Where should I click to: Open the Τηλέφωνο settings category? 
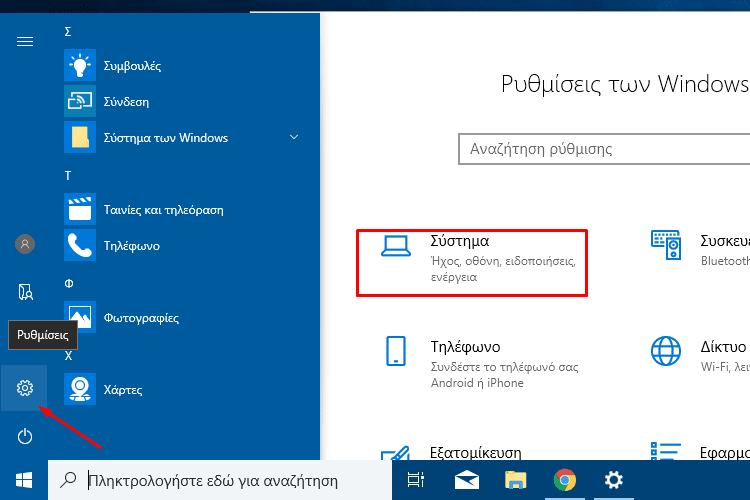click(481, 363)
